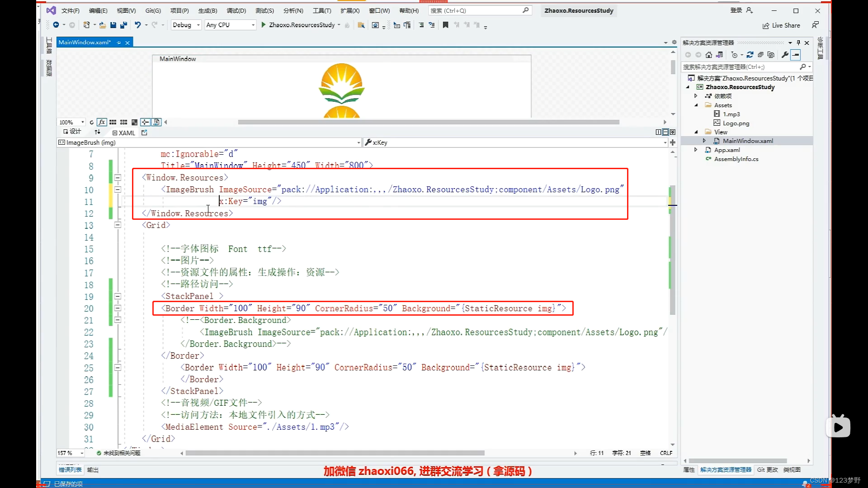Click the Collapse All icon in Solution Explorer
Screen dimensions: 868x488
pyautogui.click(x=760, y=55)
